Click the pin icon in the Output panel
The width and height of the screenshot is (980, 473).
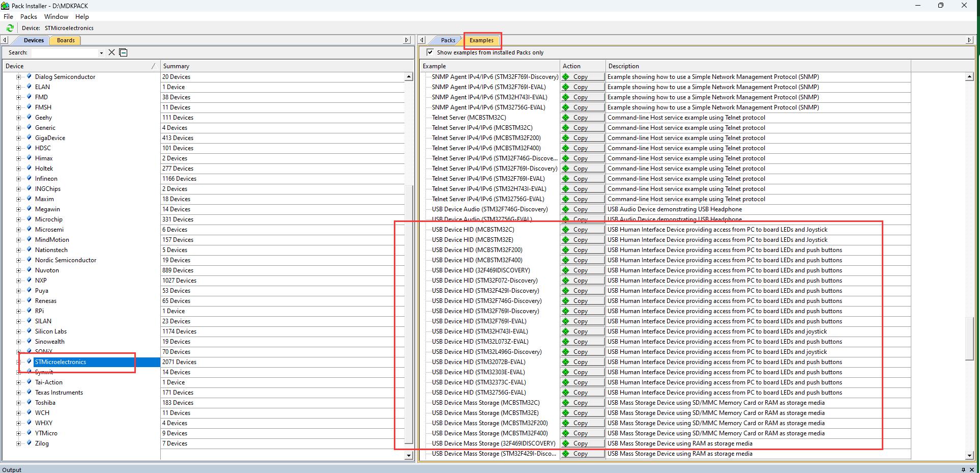pyautogui.click(x=963, y=469)
